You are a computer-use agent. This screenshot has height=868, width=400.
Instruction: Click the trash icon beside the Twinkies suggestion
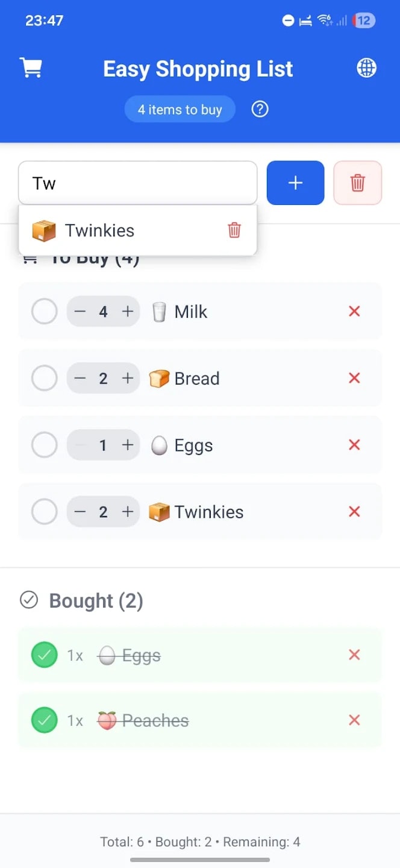(234, 230)
